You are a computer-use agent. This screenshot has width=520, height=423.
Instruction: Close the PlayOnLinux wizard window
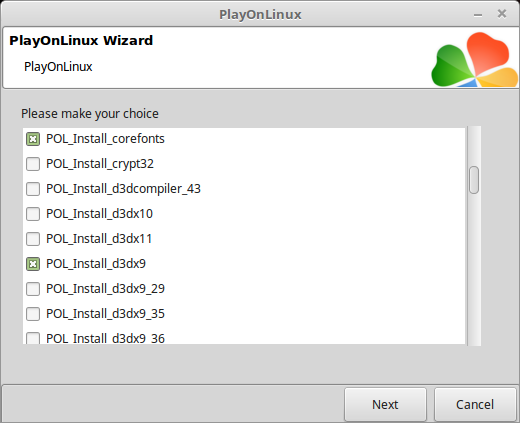pyautogui.click(x=502, y=14)
